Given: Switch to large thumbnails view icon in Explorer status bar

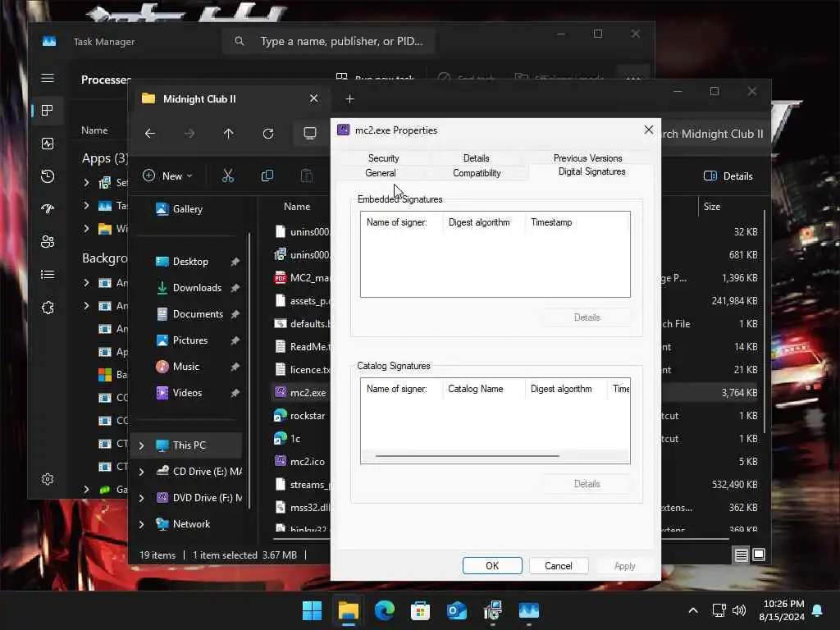Looking at the screenshot, I should click(x=759, y=555).
